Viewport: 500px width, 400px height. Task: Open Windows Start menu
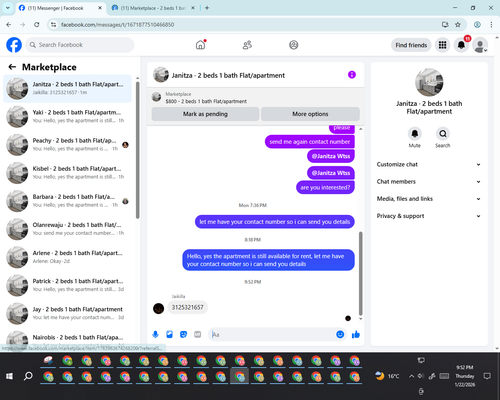coord(9,376)
